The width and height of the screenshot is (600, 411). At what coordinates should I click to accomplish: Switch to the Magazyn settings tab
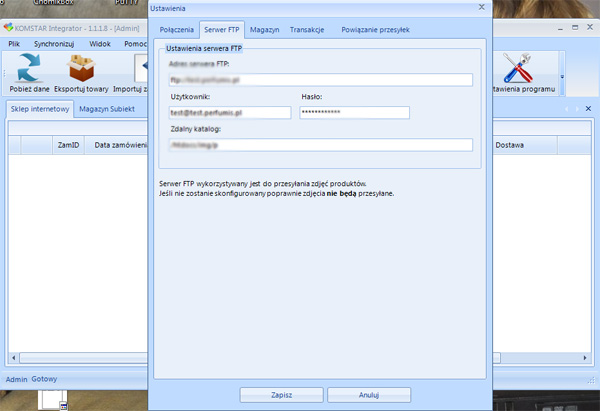click(x=264, y=30)
